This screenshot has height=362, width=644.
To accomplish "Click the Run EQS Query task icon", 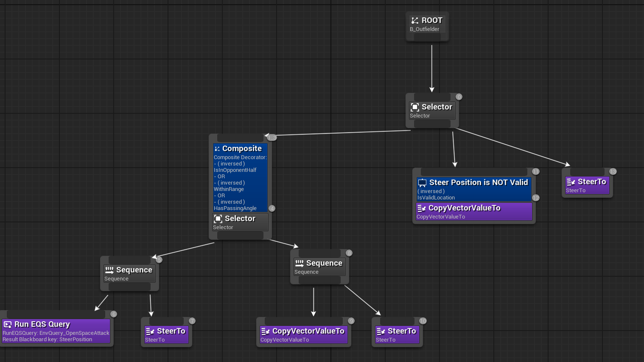I will tap(8, 325).
